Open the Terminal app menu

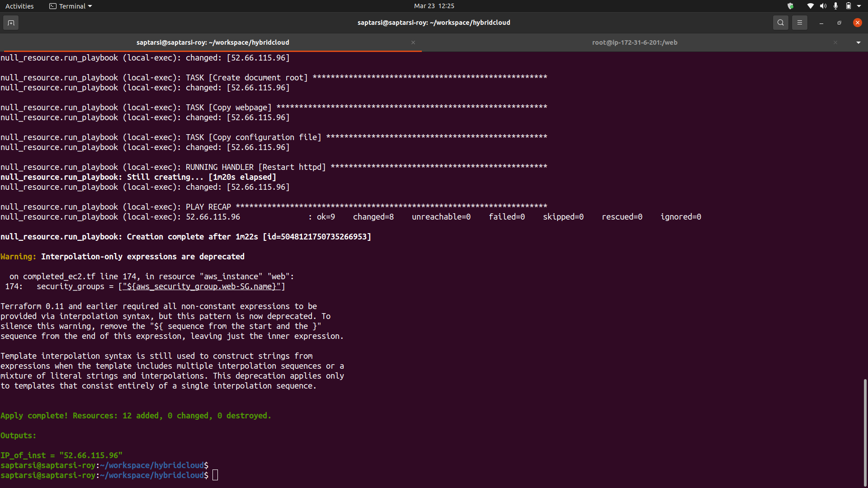pos(71,6)
